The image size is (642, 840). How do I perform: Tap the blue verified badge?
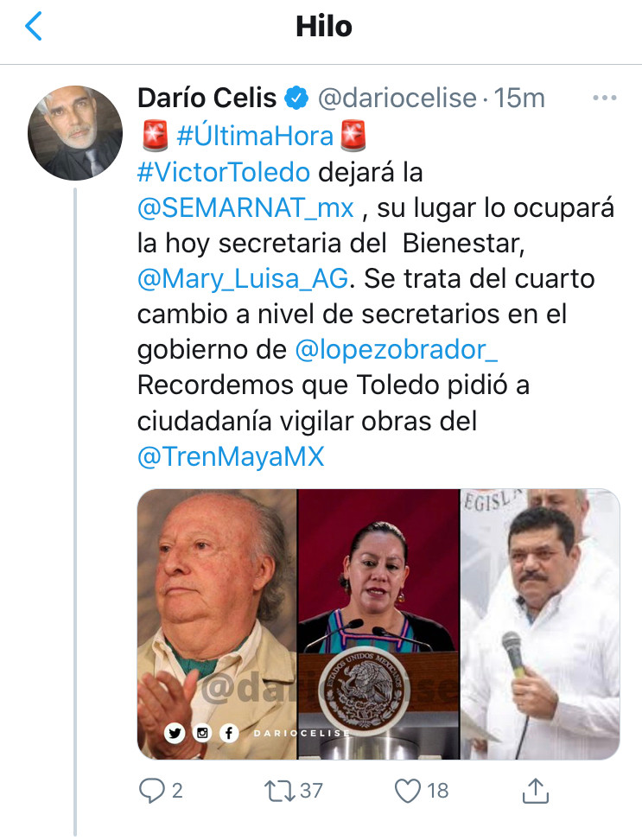[x=296, y=99]
